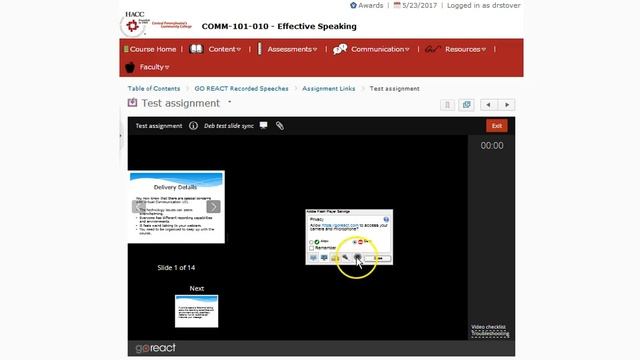
Task: Open the Flash Local Storage tab
Action: pos(335,258)
